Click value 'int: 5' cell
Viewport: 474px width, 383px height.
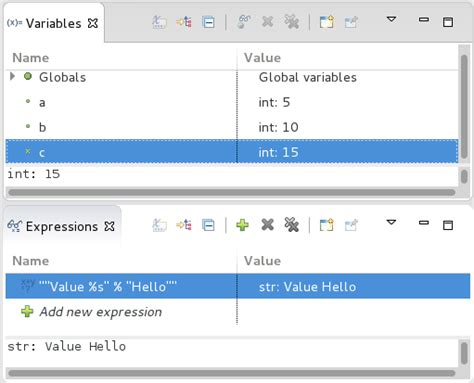[x=274, y=102]
